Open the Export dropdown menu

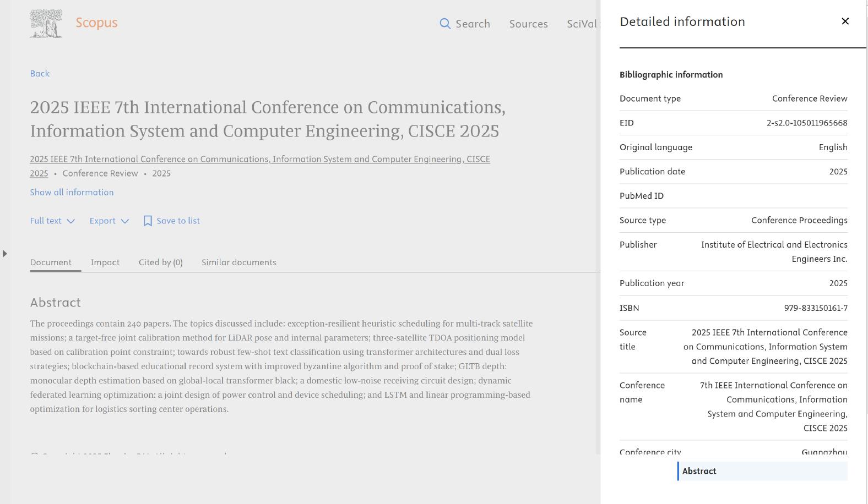(109, 221)
